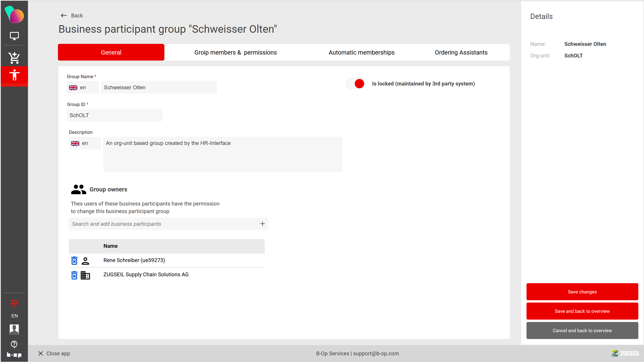Click the Group ID input field
Image resolution: width=644 pixels, height=362 pixels.
click(x=114, y=115)
